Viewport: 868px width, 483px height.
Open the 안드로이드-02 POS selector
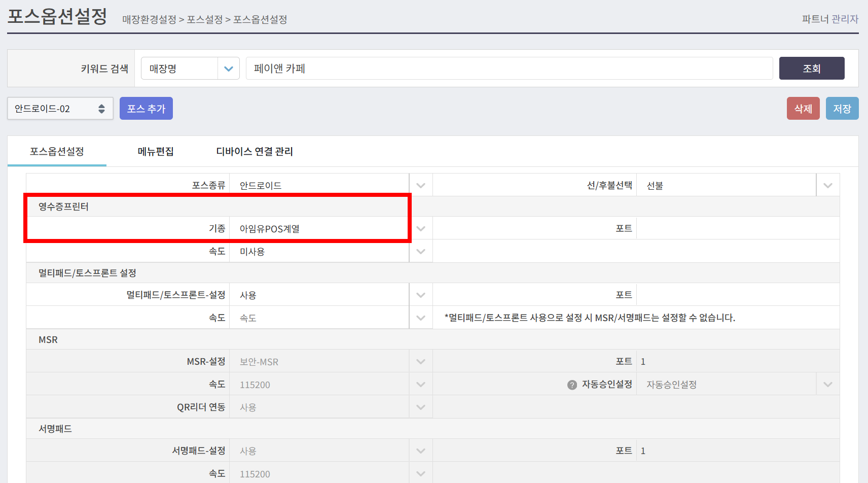pyautogui.click(x=60, y=109)
